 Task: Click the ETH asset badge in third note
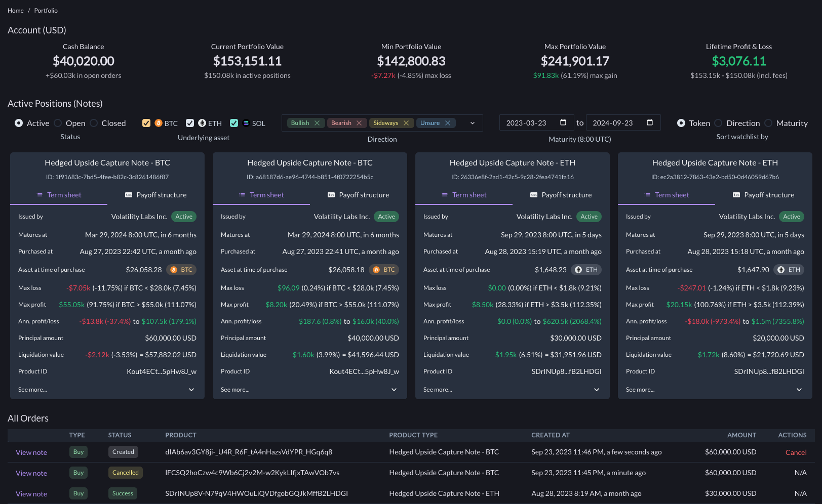[x=586, y=270]
